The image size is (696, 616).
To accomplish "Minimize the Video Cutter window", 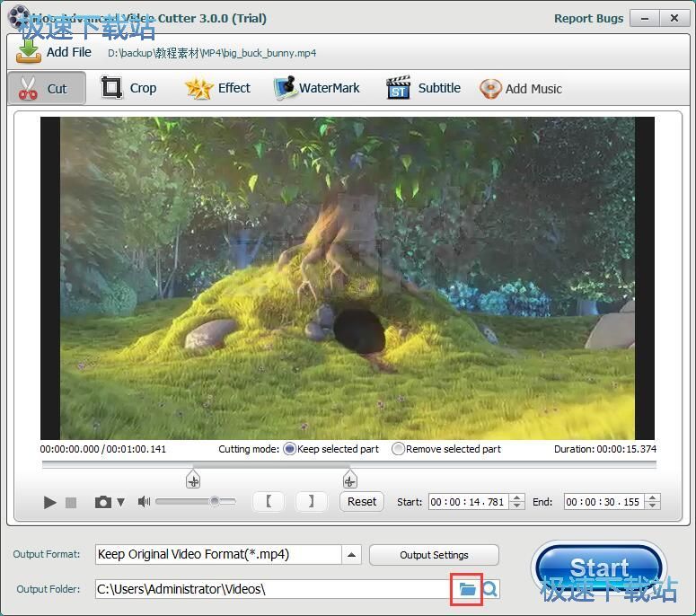I will [645, 19].
